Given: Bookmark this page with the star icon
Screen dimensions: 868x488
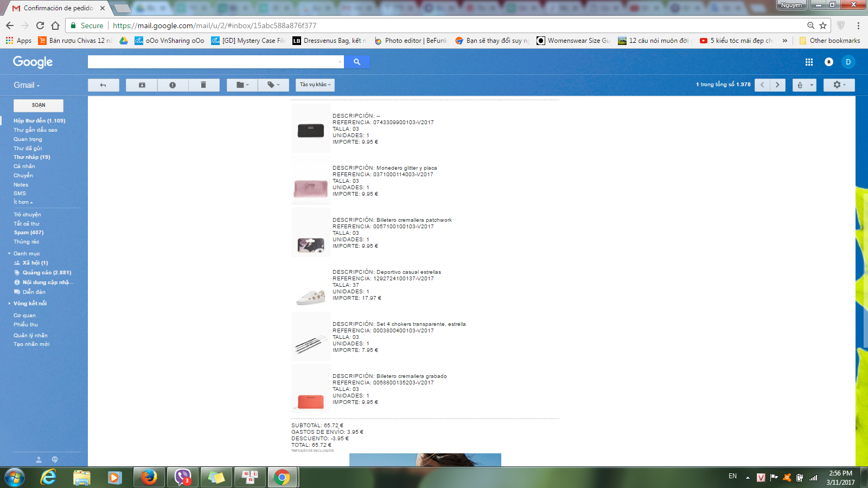Looking at the screenshot, I should click(x=823, y=25).
